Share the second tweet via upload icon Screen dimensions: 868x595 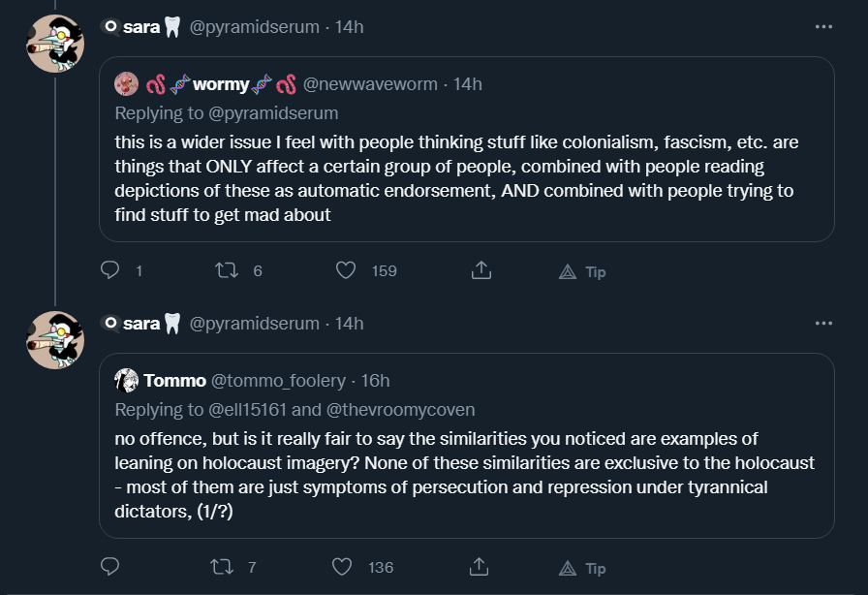[x=479, y=567]
